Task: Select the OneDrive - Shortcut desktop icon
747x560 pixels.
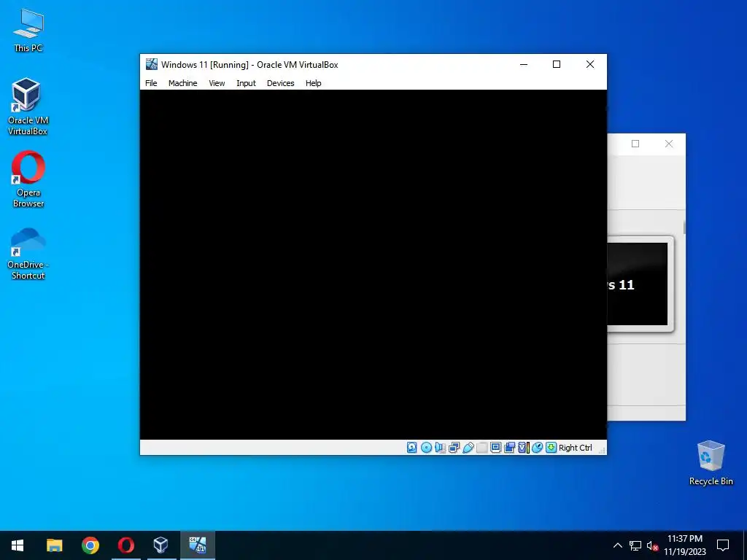Action: click(28, 253)
